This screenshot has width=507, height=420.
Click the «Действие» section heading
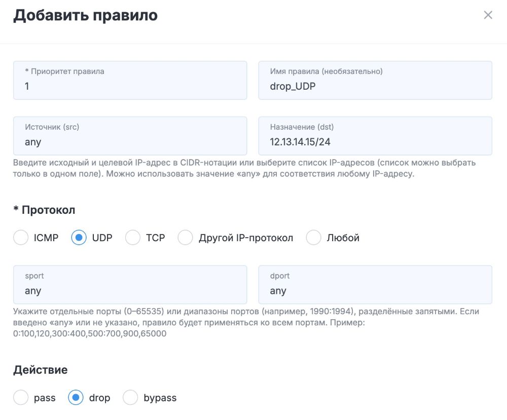pos(40,369)
